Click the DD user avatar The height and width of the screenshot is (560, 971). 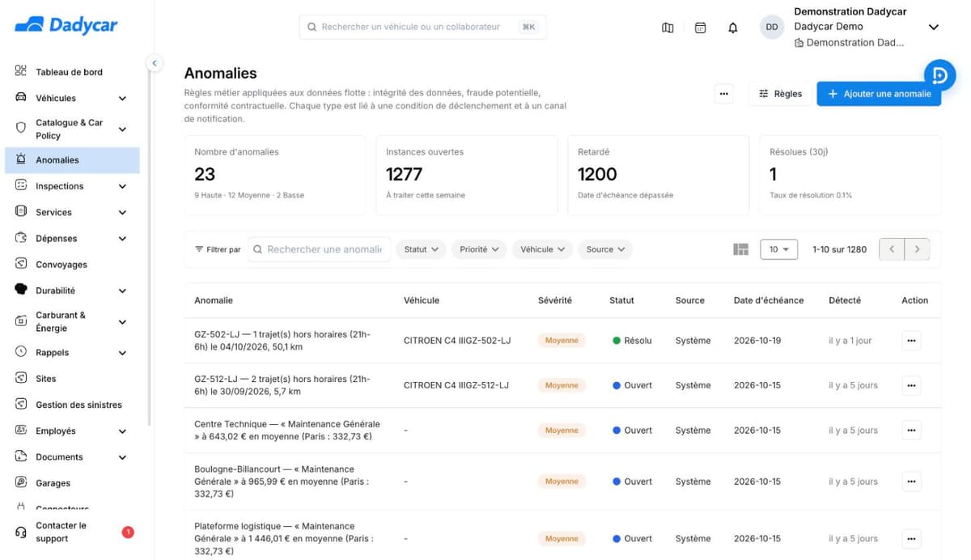tap(772, 28)
